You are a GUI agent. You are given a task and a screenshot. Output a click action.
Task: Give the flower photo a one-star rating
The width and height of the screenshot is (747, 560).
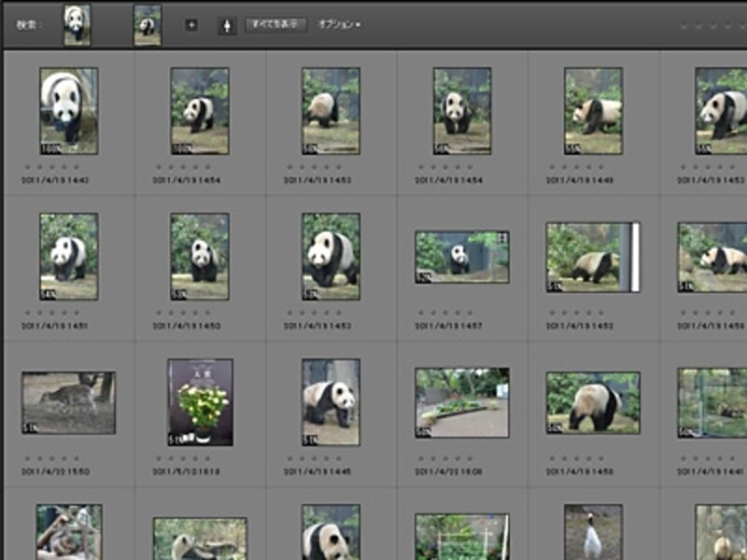pos(158,458)
